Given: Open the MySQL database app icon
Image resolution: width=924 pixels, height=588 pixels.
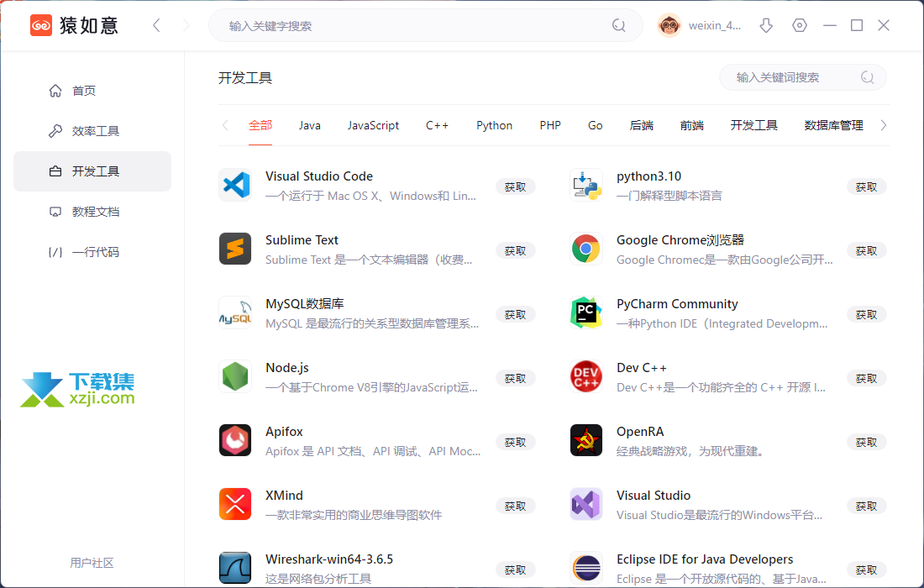Looking at the screenshot, I should click(x=235, y=312).
